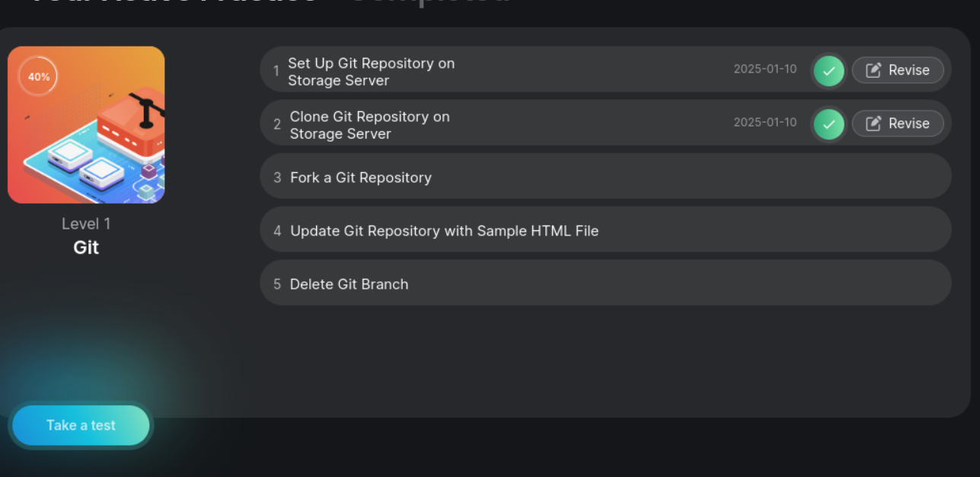Click Set Up Git Repository on Storage Server title

pyautogui.click(x=371, y=72)
